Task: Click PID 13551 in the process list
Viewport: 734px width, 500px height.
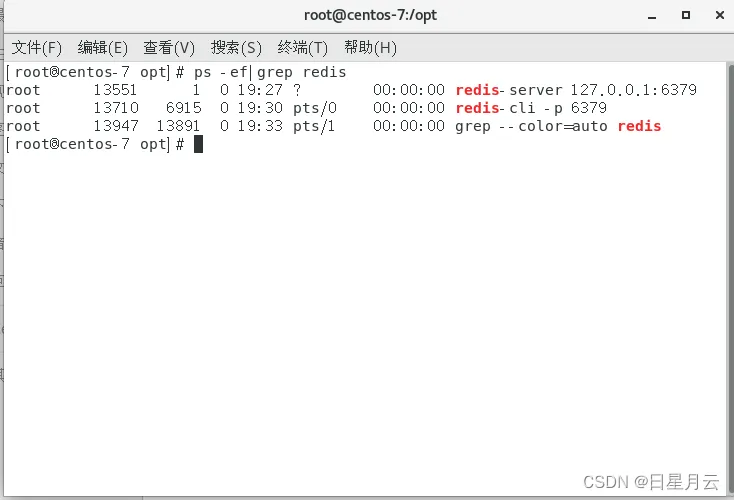Action: pos(115,90)
